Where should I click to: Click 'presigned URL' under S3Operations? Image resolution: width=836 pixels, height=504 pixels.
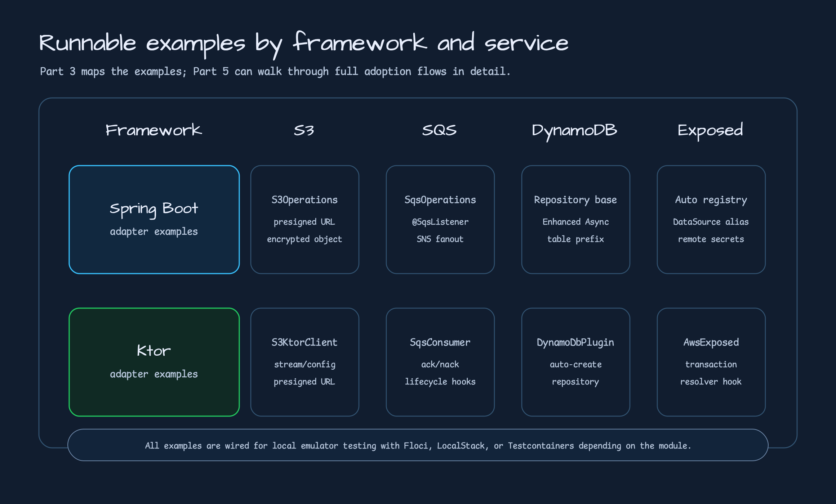(x=304, y=222)
